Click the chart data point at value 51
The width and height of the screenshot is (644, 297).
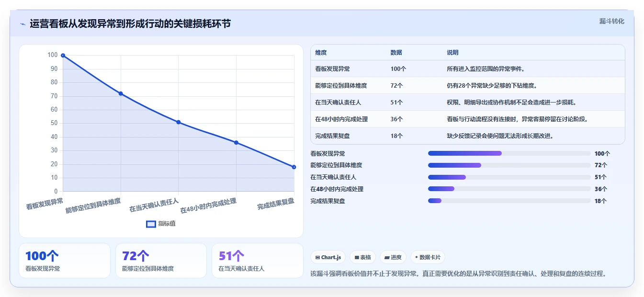[x=179, y=122]
